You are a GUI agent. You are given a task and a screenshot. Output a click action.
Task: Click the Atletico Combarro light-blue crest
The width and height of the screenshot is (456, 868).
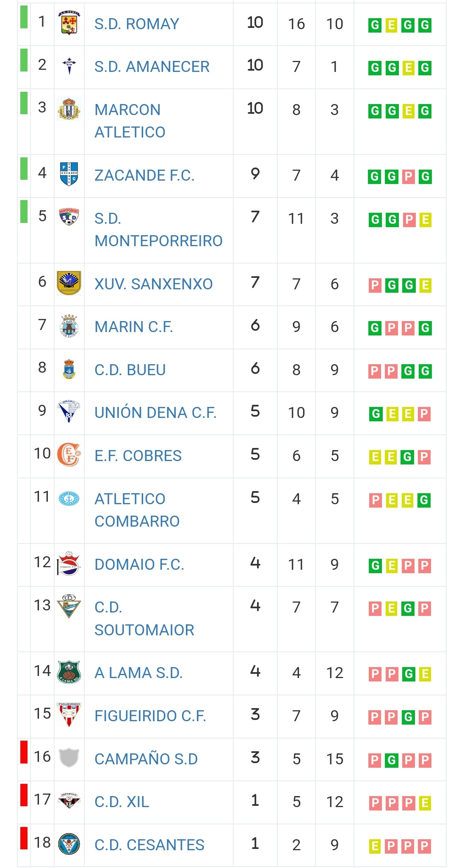click(69, 499)
